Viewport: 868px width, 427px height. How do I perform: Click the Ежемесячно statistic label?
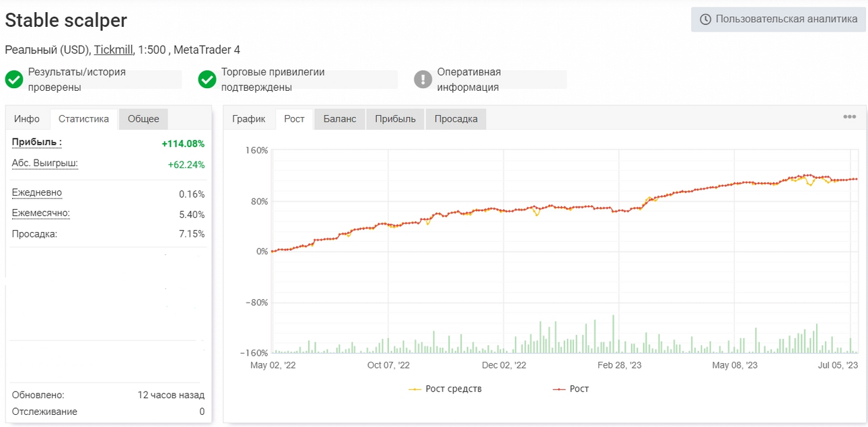pyautogui.click(x=41, y=213)
